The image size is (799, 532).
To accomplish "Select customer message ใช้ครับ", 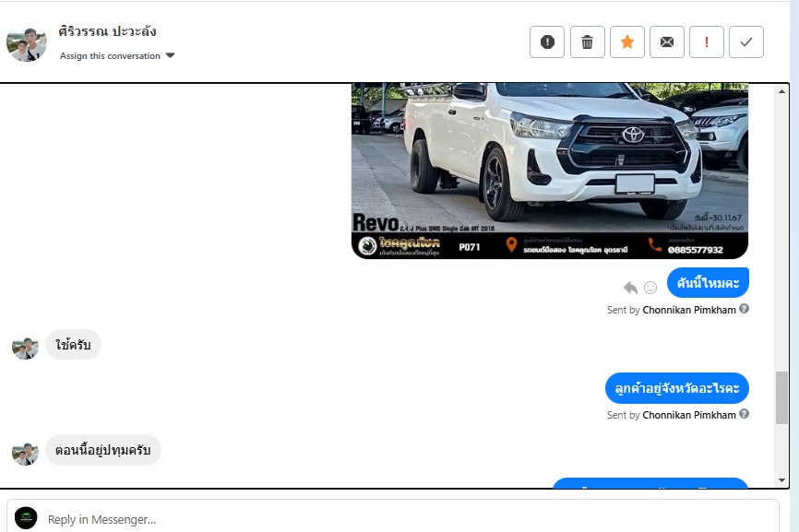I will click(x=73, y=345).
